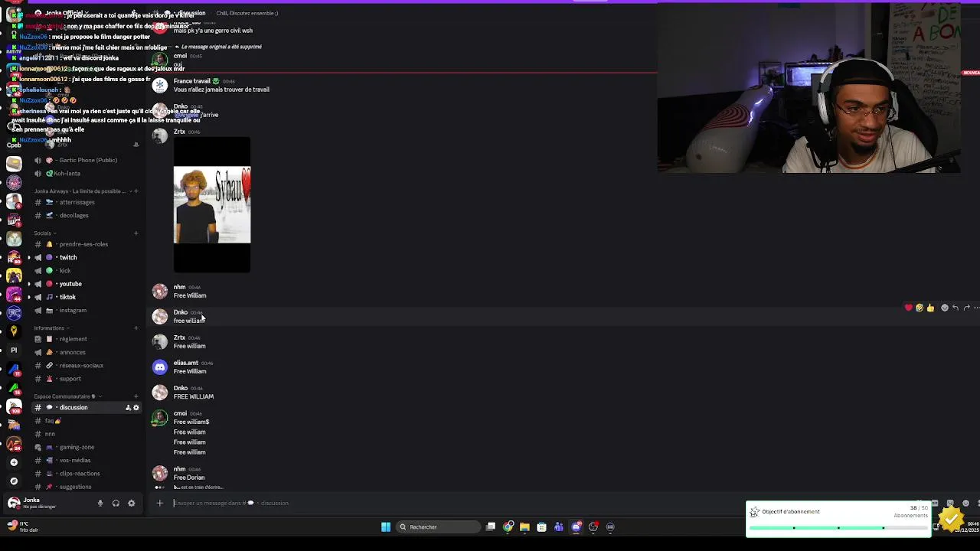Viewport: 980px width, 551px height.
Task: Open Jonka user status panel
Action: (x=46, y=504)
